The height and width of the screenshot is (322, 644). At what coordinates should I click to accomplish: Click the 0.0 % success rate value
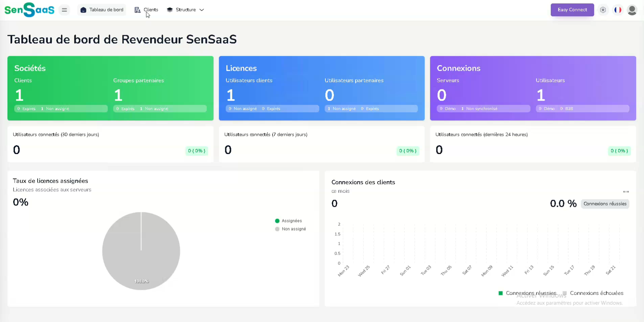[563, 203]
